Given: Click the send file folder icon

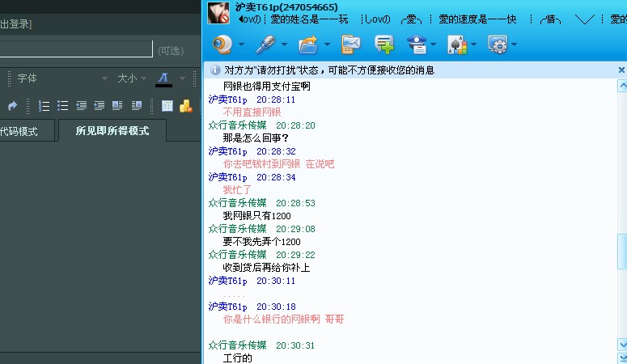Looking at the screenshot, I should [309, 44].
